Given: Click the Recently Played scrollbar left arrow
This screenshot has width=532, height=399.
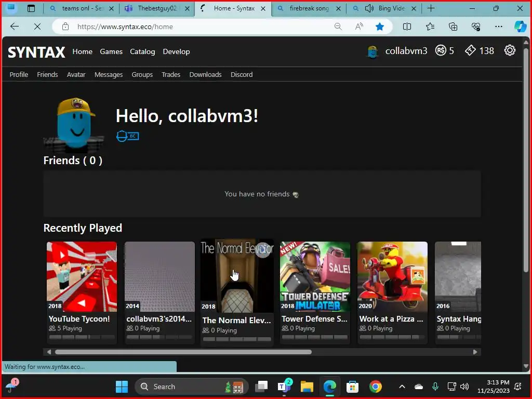Looking at the screenshot, I should (x=49, y=352).
